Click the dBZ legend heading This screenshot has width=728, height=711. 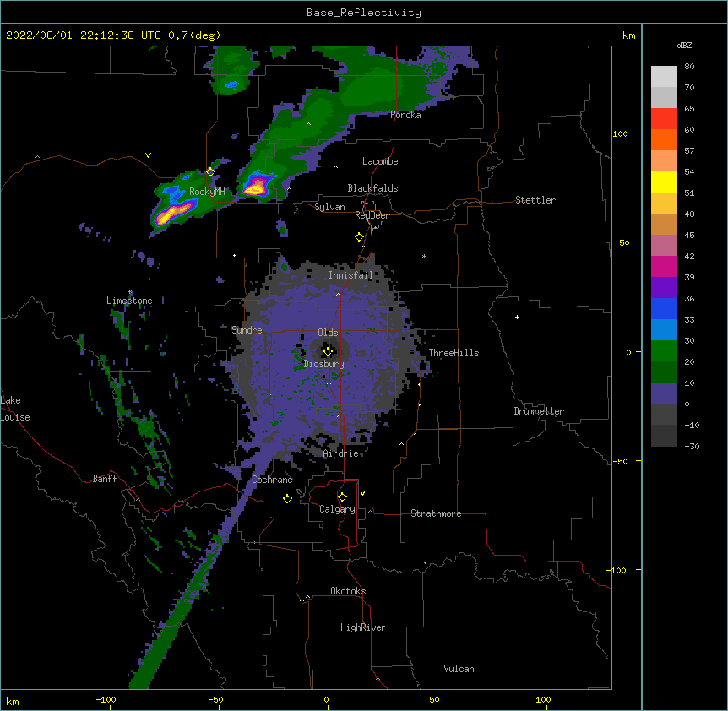(684, 45)
